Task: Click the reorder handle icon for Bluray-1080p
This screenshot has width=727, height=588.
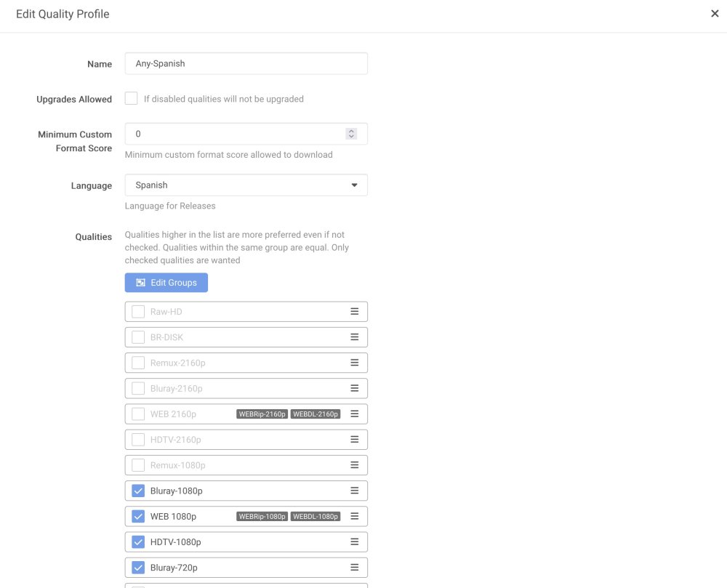Action: pyautogui.click(x=354, y=491)
